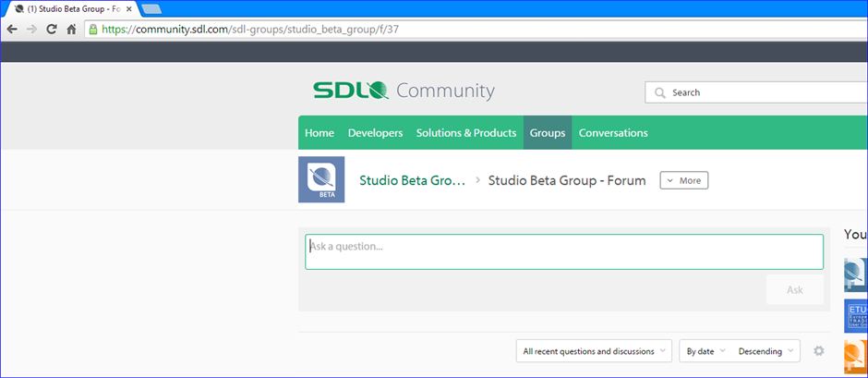Click the SDL Community logo
This screenshot has width=868, height=378.
pyautogui.click(x=404, y=91)
